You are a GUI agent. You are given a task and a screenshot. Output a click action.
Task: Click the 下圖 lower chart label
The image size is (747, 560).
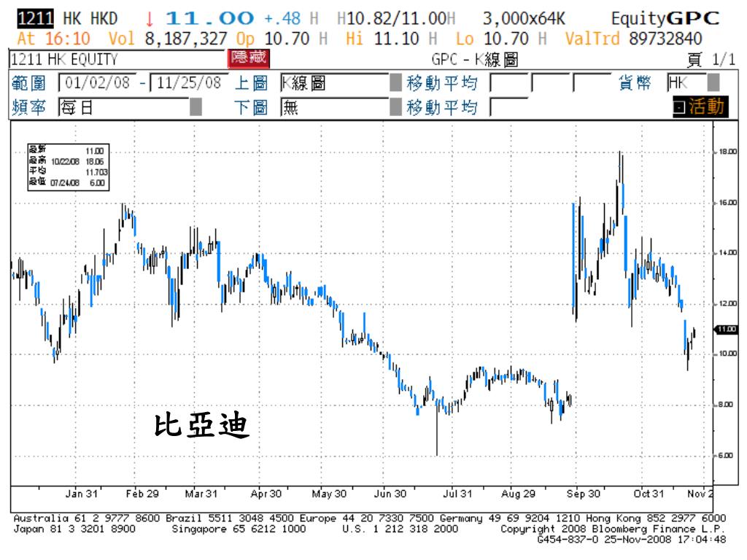[251, 107]
